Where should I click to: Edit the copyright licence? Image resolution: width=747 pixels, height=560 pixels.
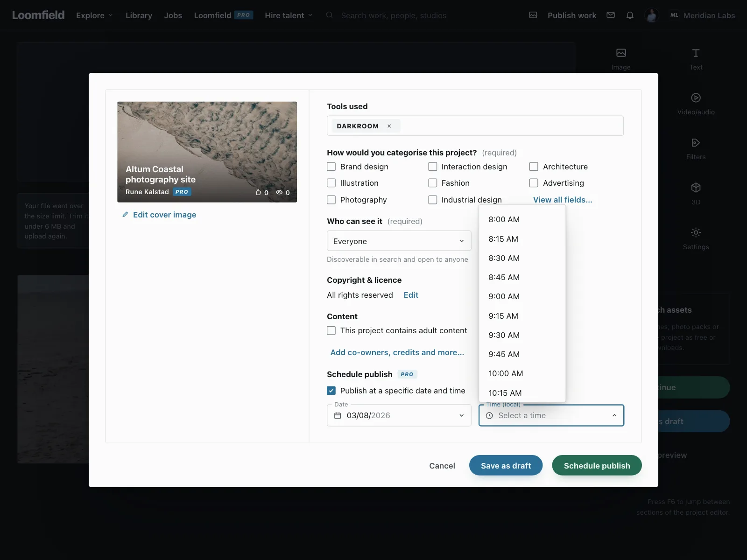411,295
